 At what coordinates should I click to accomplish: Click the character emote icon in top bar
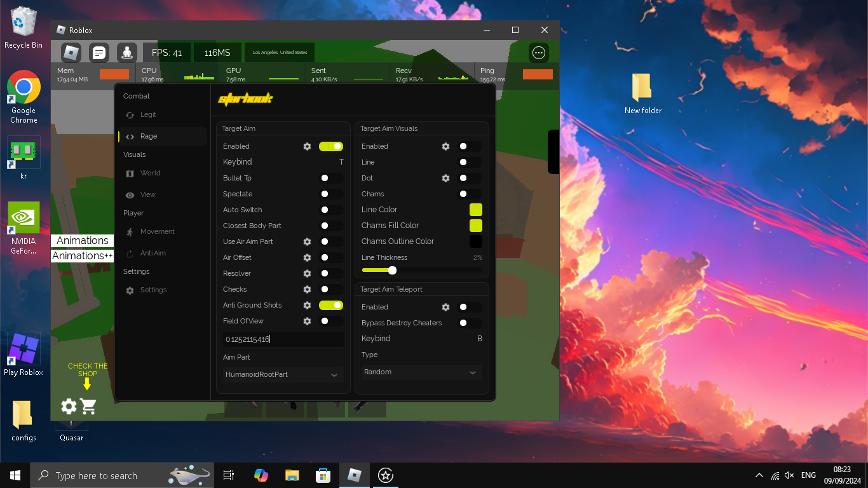pos(127,52)
